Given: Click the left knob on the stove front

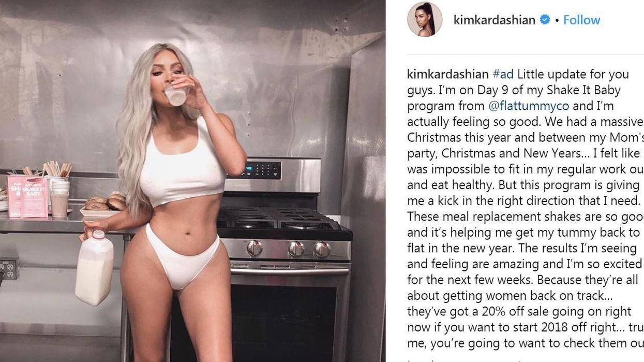Looking at the screenshot, I should click(x=254, y=248).
